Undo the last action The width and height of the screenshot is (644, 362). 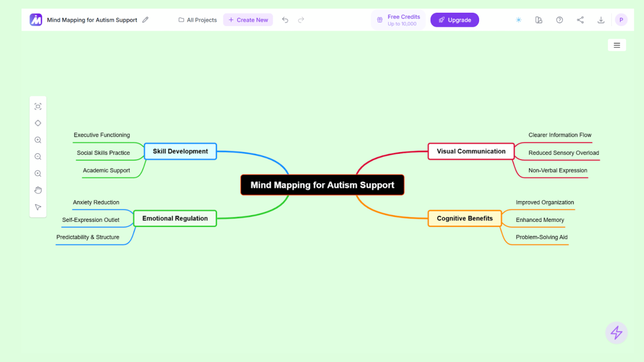coord(285,20)
